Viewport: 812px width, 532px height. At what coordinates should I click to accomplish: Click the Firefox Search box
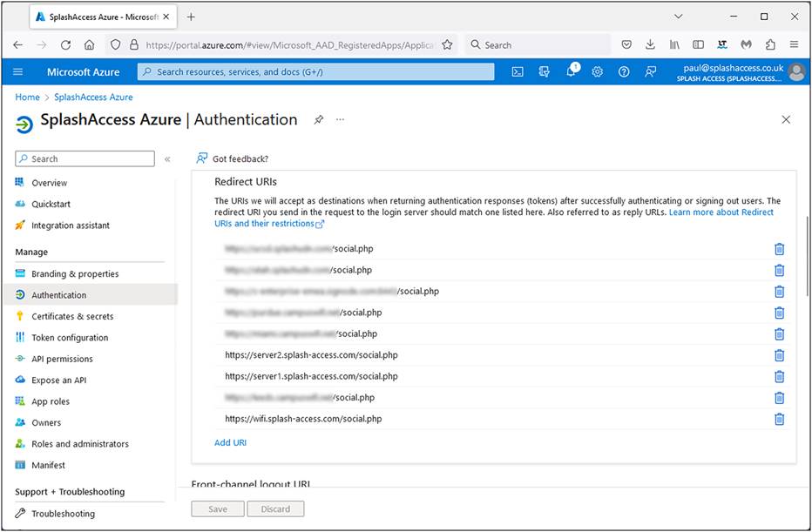pos(538,45)
